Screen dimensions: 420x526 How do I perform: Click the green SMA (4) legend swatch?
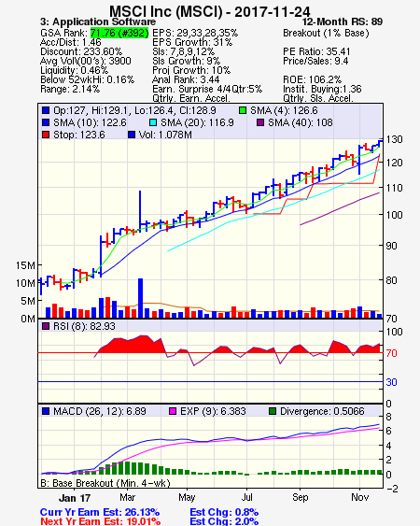(243, 110)
